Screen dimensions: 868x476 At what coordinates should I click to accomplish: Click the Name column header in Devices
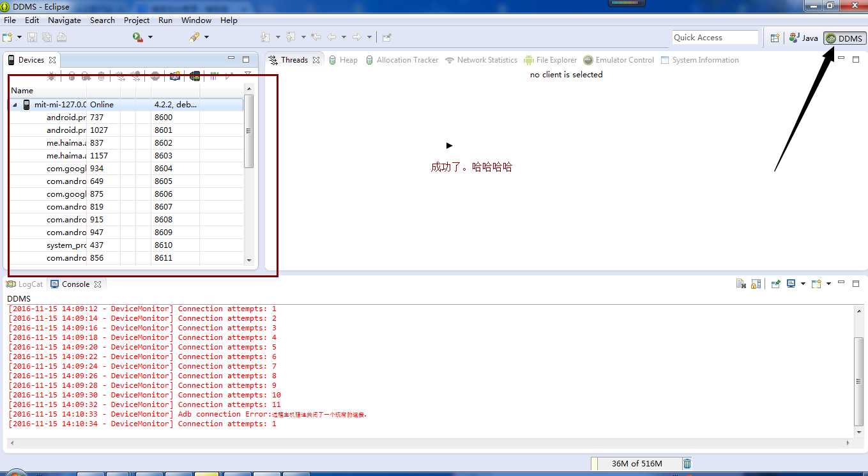(48, 91)
